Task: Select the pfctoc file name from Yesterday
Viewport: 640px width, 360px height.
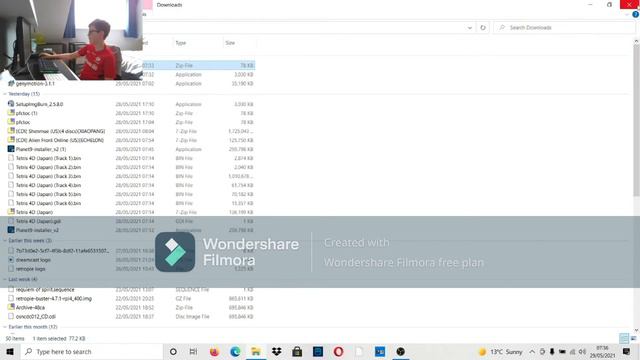Action: point(23,122)
